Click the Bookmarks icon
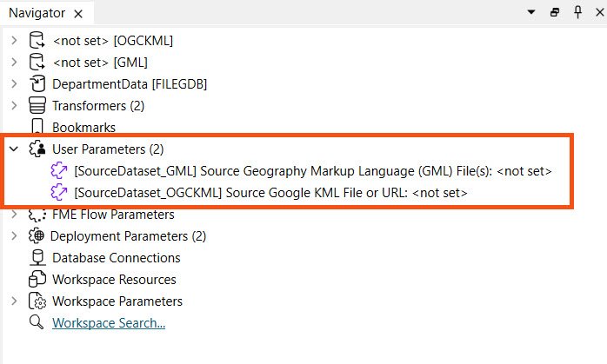The width and height of the screenshot is (607, 364). (37, 128)
